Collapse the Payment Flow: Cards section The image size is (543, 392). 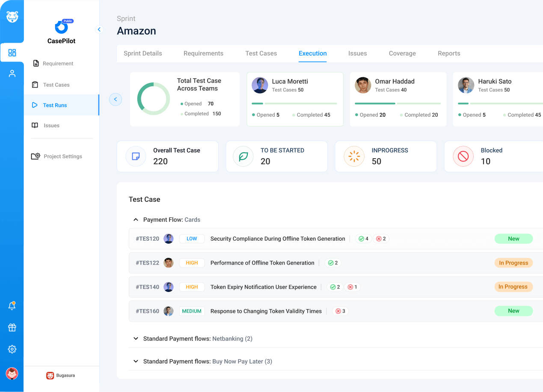pyautogui.click(x=136, y=220)
